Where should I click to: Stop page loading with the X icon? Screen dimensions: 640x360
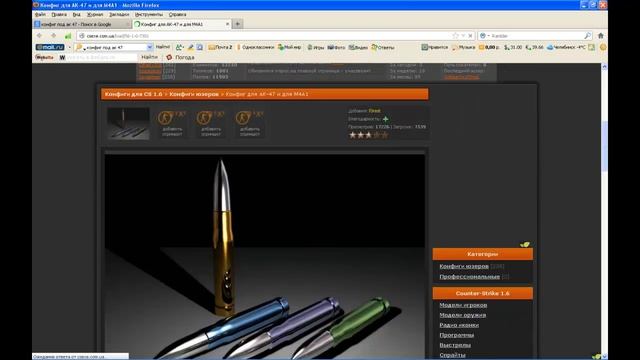tap(470, 36)
